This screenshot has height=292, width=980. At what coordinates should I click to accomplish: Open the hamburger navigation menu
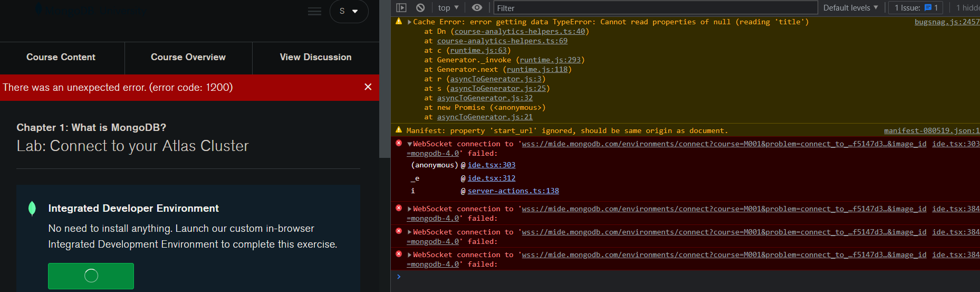[x=314, y=12]
